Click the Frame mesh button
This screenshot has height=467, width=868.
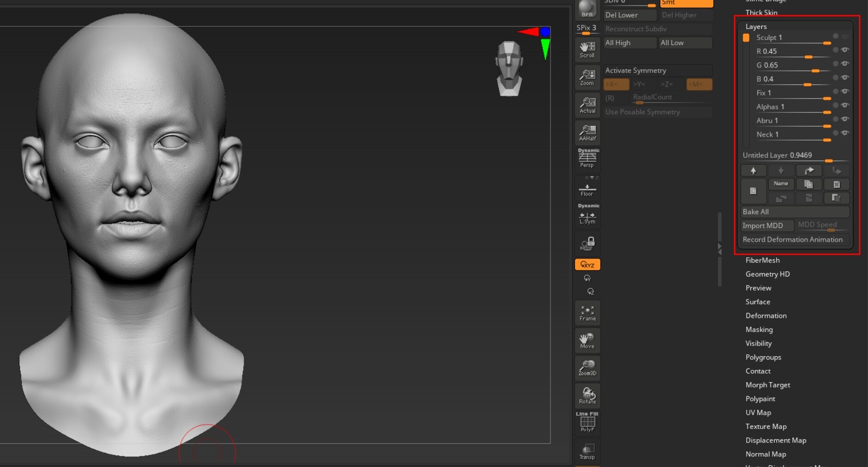pyautogui.click(x=587, y=313)
